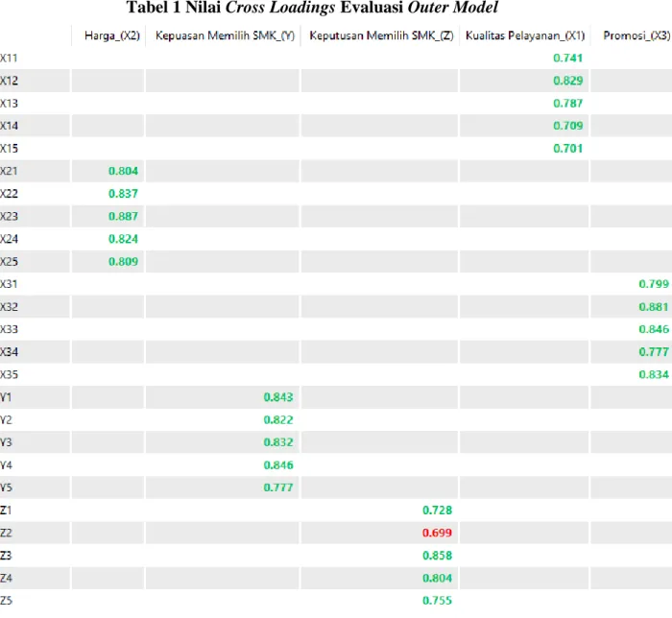Image resolution: width=672 pixels, height=618 pixels.
Task: Click row label X21
Action: pyautogui.click(x=9, y=172)
